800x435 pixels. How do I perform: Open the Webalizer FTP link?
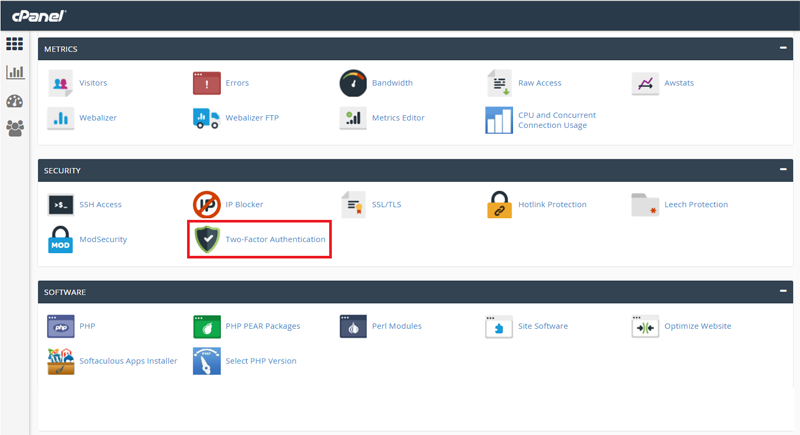(252, 118)
